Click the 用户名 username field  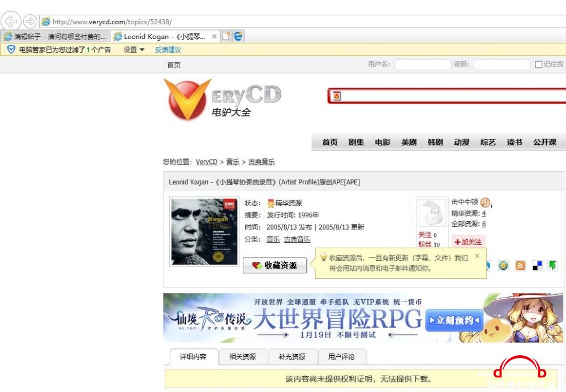[x=423, y=64]
